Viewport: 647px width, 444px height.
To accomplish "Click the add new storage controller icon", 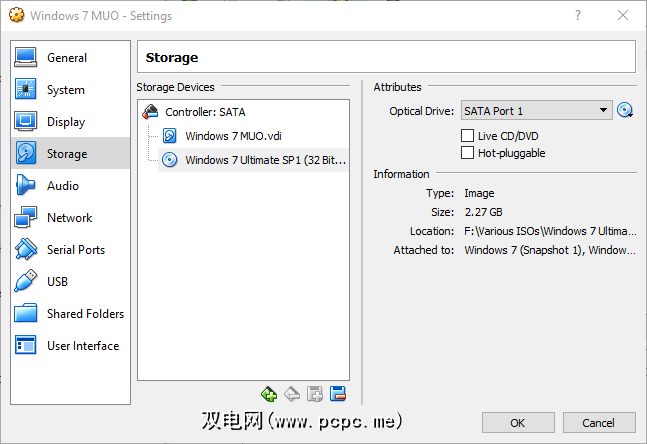I will pyautogui.click(x=268, y=393).
